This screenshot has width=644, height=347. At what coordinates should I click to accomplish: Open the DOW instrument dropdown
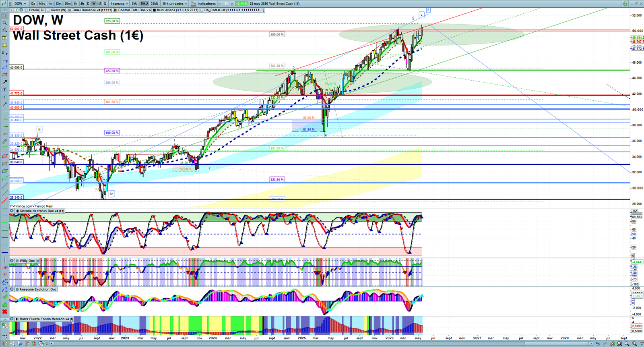click(x=20, y=4)
